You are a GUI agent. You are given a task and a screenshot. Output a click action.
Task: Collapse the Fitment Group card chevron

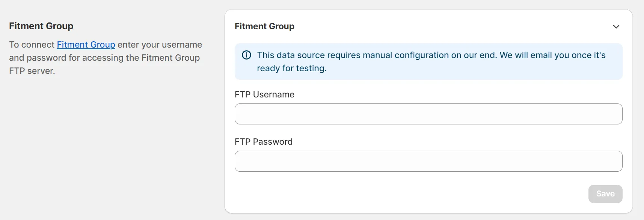pyautogui.click(x=616, y=27)
